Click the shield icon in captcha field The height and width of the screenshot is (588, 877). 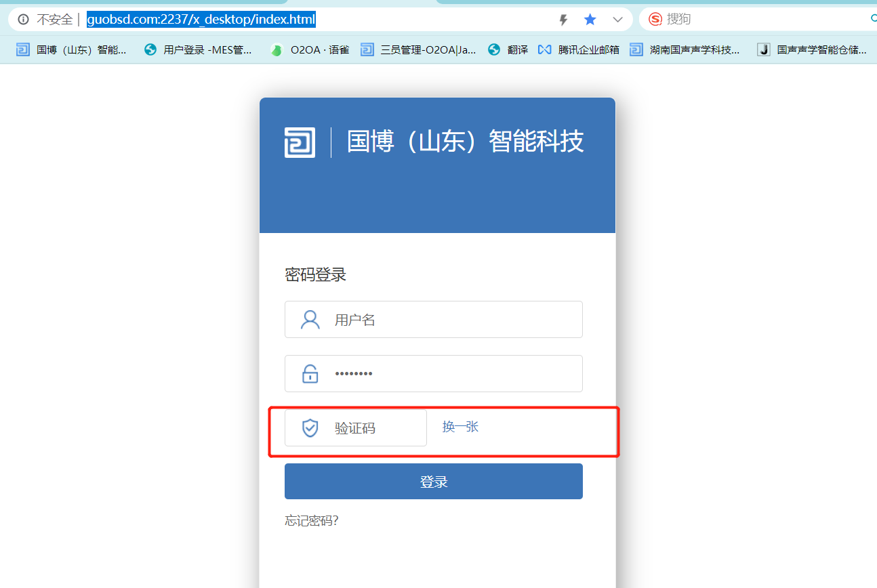pos(310,428)
